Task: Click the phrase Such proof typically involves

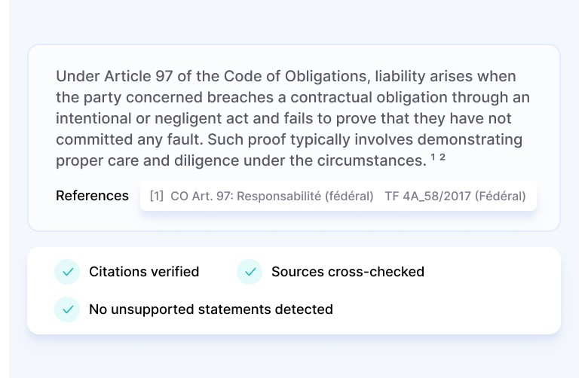Action: coord(310,139)
